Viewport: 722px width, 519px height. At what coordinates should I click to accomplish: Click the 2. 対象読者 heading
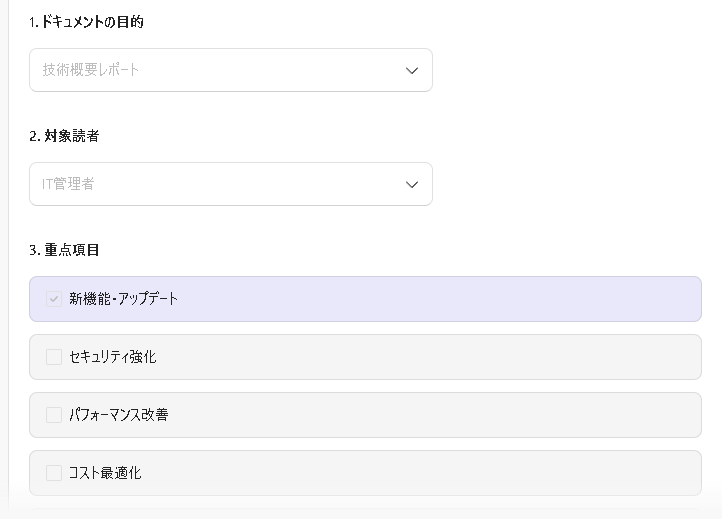click(64, 136)
